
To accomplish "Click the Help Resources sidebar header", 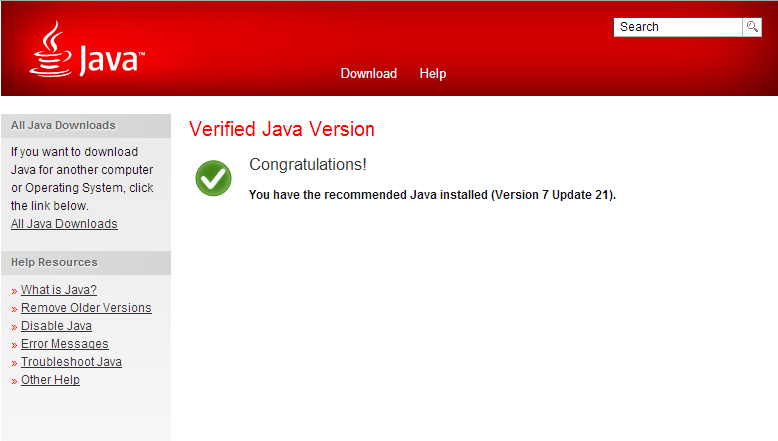I will click(x=86, y=262).
